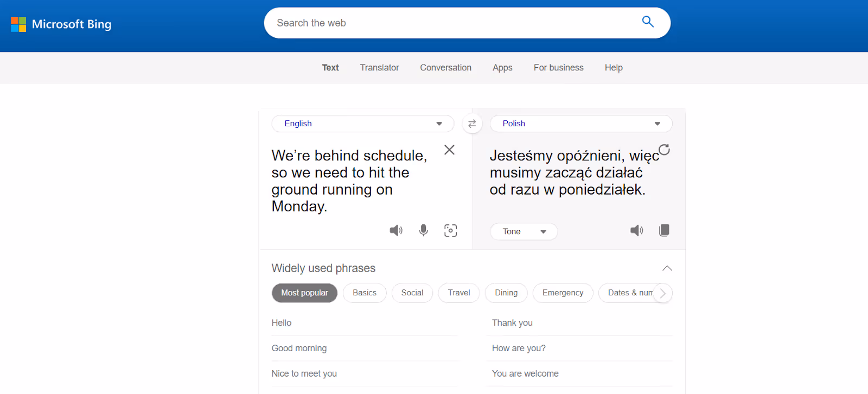The image size is (868, 394).
Task: Select the Most popular category
Action: [304, 293]
